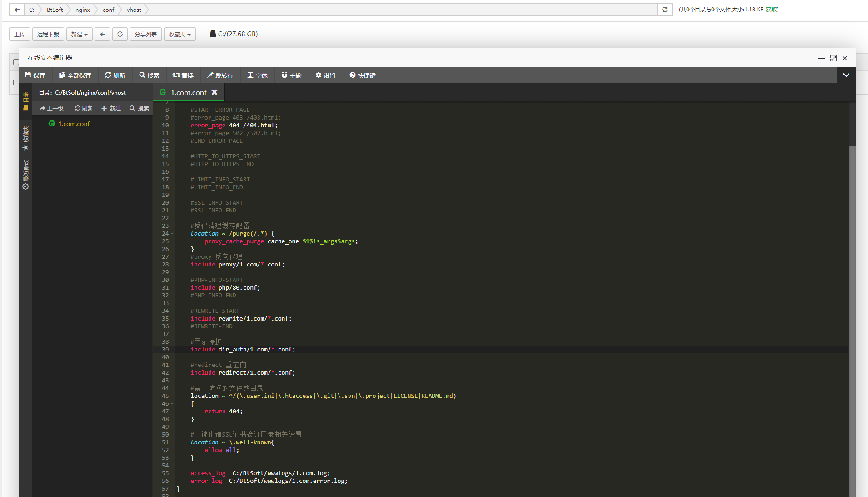Switch to the 目录 sidebar tab
The width and height of the screenshot is (868, 497).
pos(25,101)
